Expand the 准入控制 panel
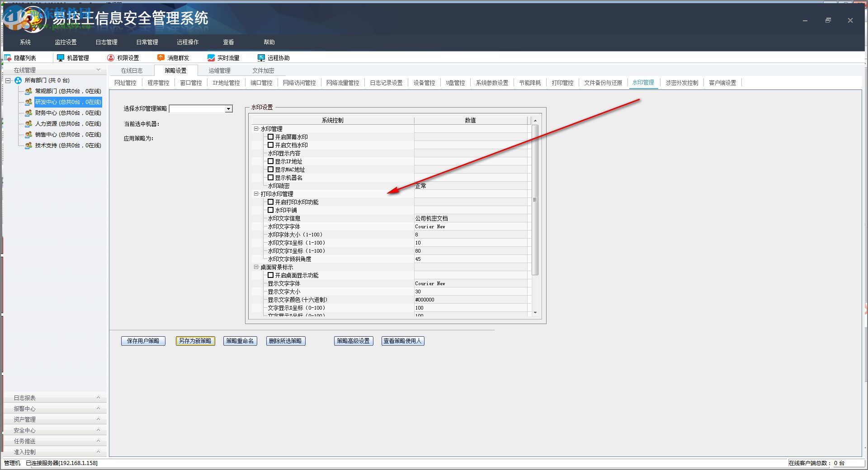 pos(99,452)
